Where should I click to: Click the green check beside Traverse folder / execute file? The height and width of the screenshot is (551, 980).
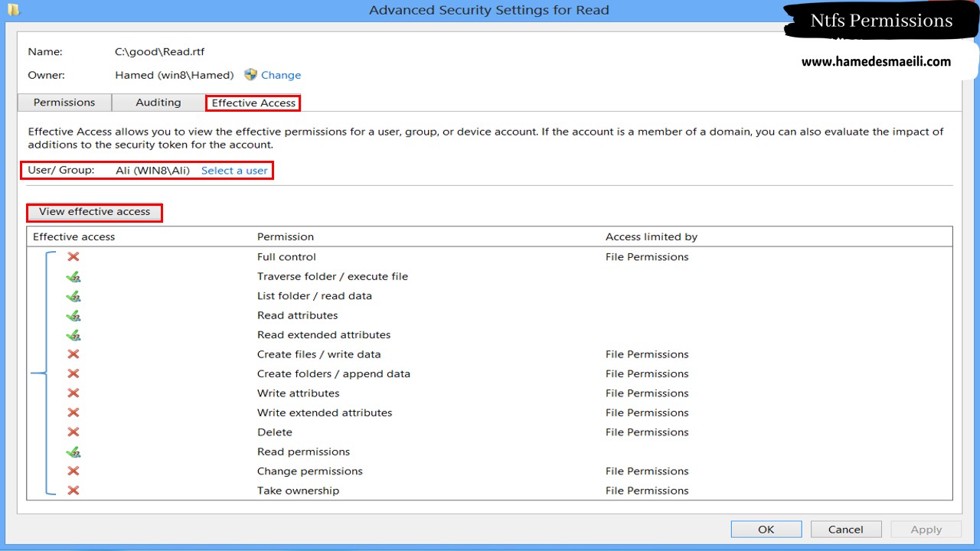pos(73,277)
